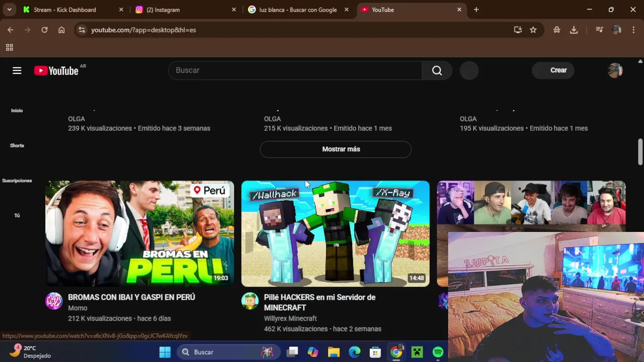Image resolution: width=644 pixels, height=362 pixels.
Task: Focus the YouTube Buscar search box
Action: pos(295,70)
